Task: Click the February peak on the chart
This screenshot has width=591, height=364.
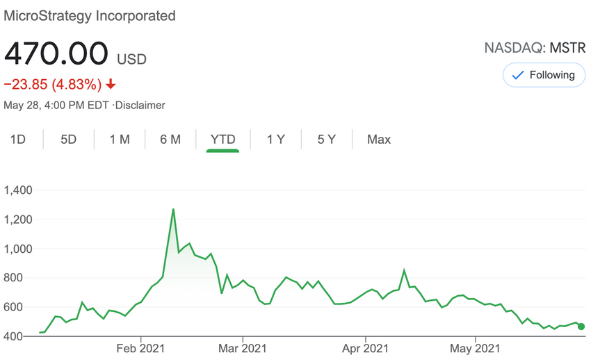Action: pos(173,209)
